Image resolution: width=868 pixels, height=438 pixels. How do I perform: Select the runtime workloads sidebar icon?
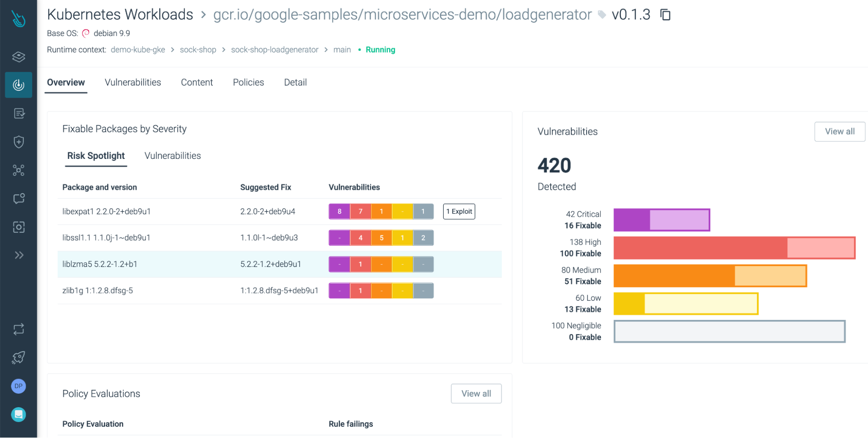click(18, 85)
